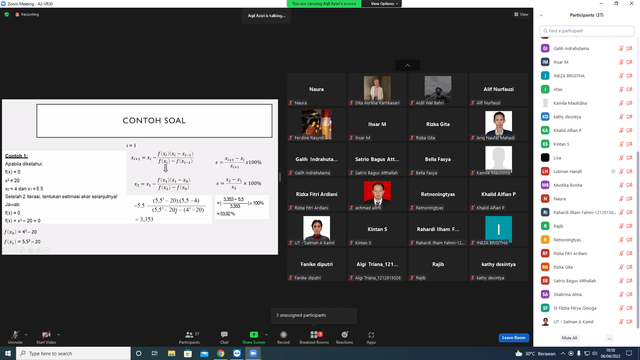Select UT - Salman A Kamil in list

(x=587, y=322)
